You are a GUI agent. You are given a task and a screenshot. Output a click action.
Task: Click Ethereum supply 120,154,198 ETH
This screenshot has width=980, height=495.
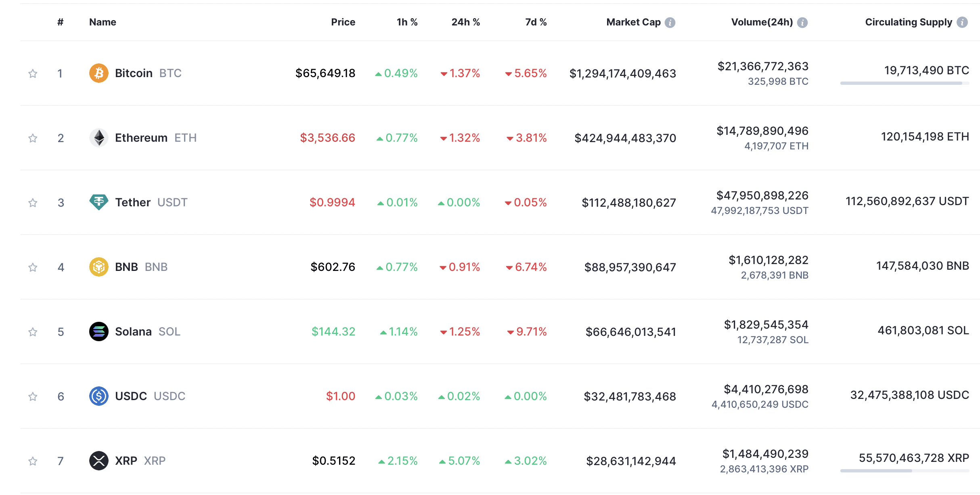925,136
